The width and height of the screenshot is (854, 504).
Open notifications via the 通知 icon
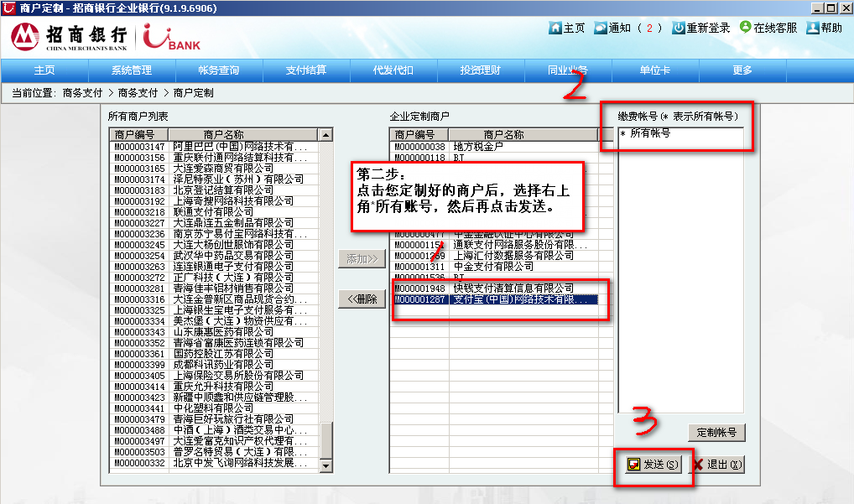click(x=601, y=28)
